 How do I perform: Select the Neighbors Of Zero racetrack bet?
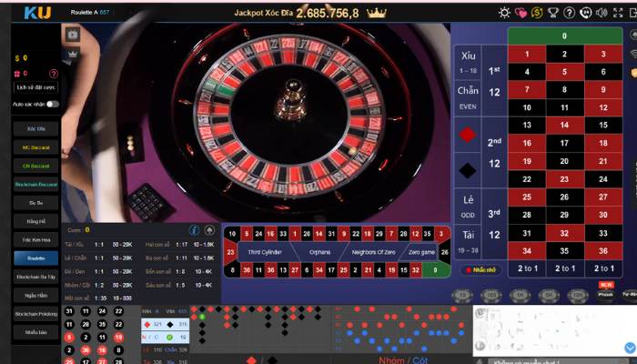coord(373,252)
